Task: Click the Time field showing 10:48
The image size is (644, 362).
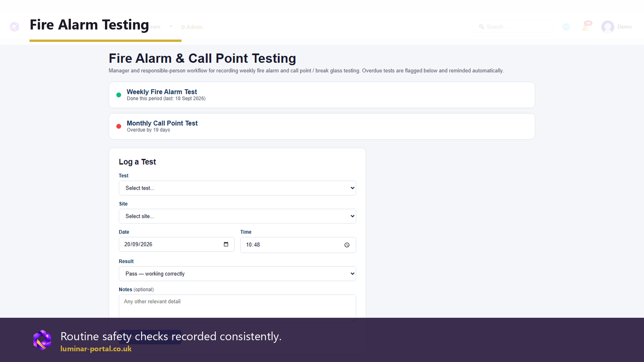Action: tap(298, 245)
